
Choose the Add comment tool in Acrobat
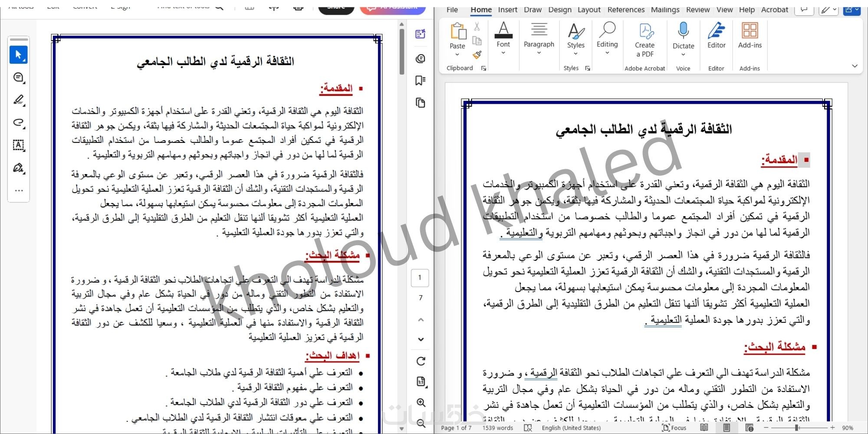pyautogui.click(x=18, y=78)
